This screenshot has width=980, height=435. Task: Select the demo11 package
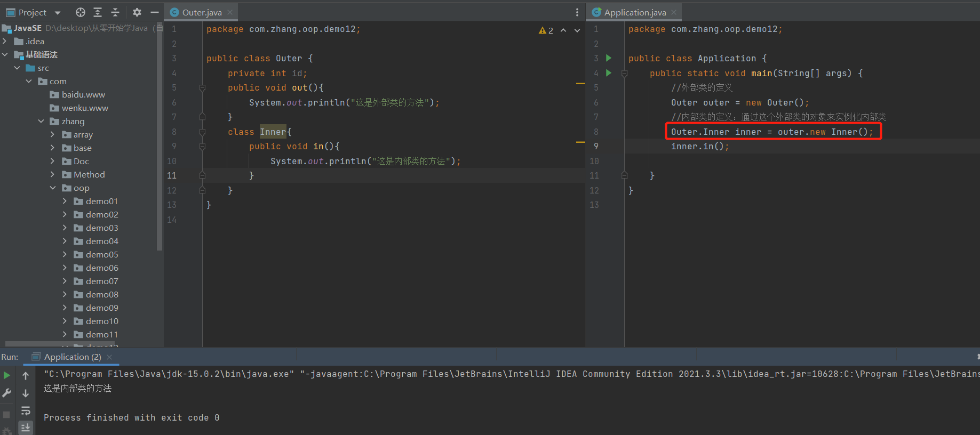pyautogui.click(x=102, y=334)
